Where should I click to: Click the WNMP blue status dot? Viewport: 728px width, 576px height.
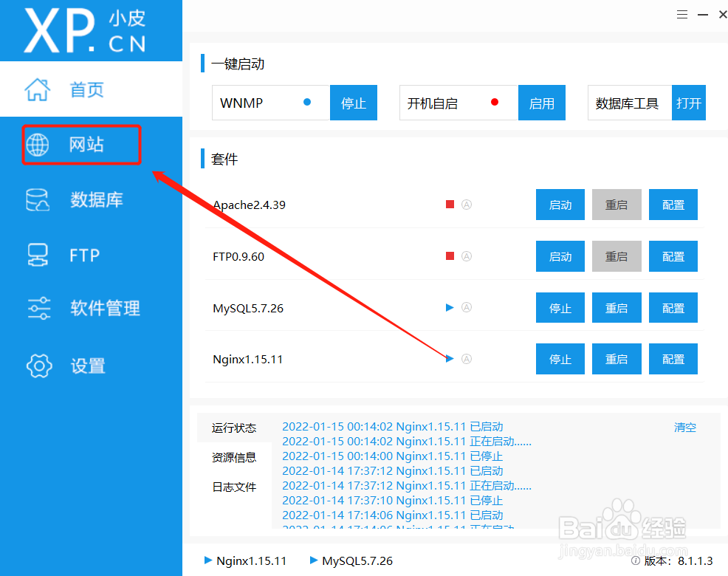(x=307, y=102)
